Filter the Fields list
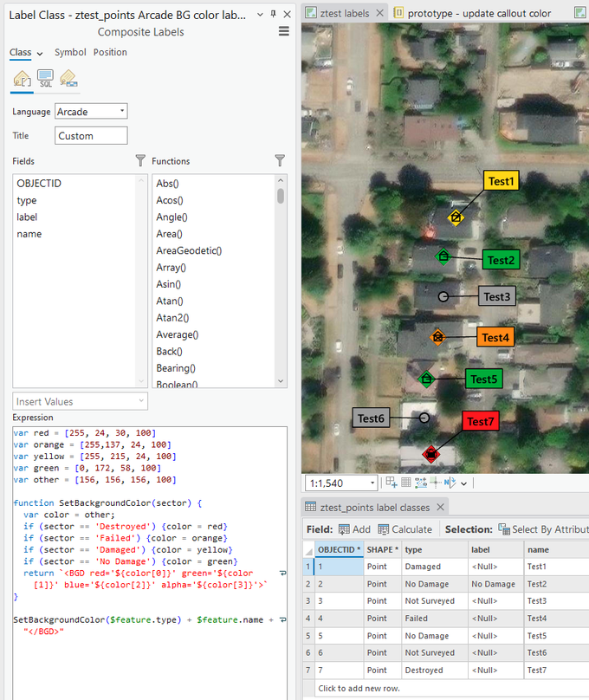This screenshot has height=700, width=589. click(140, 160)
